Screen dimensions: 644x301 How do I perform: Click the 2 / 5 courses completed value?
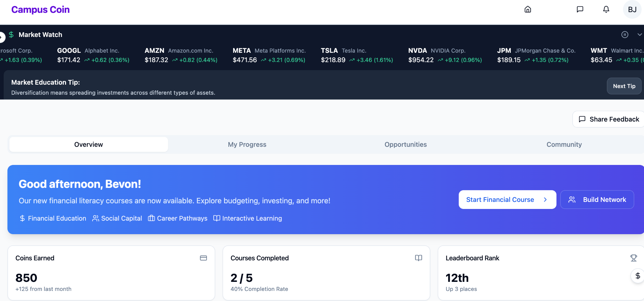tap(241, 278)
